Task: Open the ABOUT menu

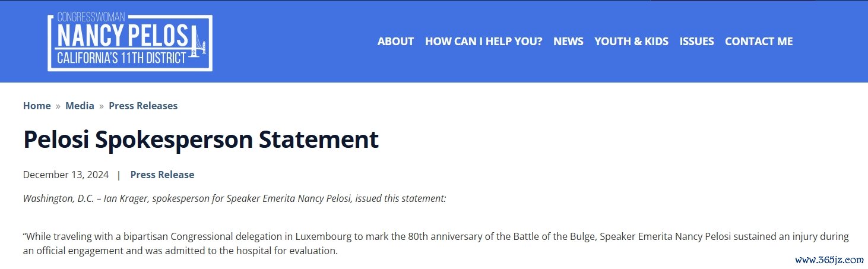Action: [x=395, y=41]
